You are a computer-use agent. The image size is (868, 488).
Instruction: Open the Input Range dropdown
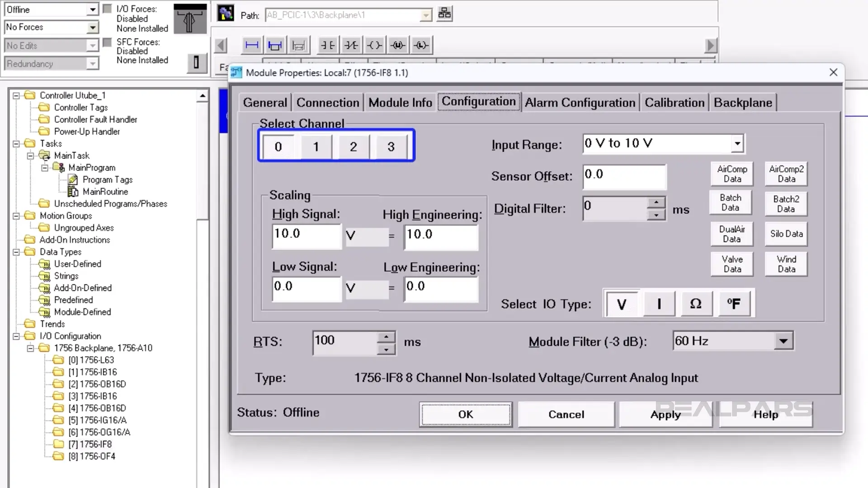pos(738,144)
